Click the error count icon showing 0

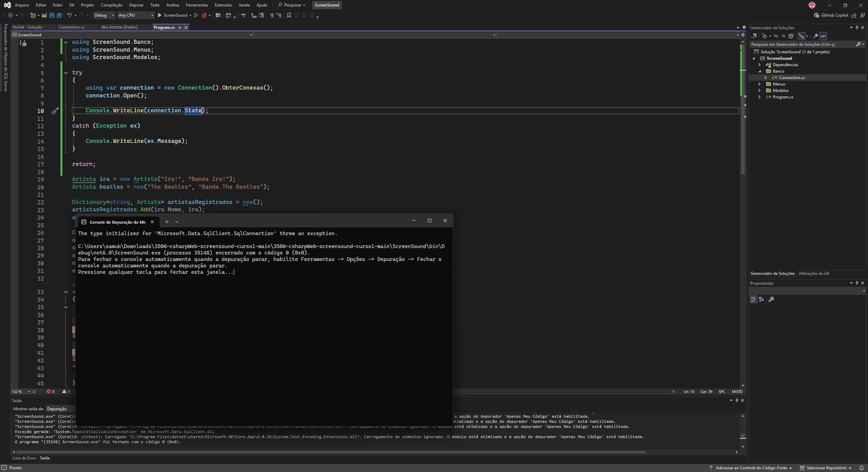(x=51, y=392)
